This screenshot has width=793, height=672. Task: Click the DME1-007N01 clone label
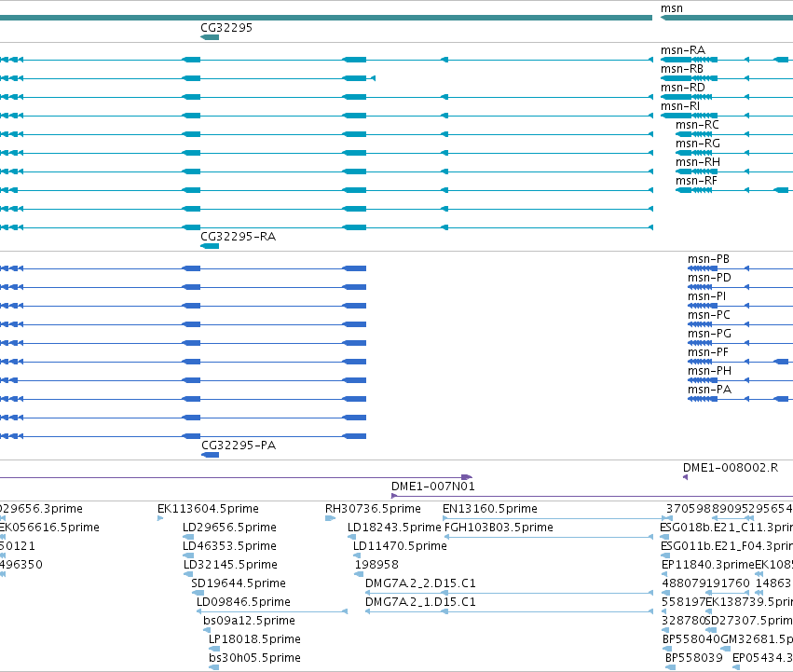tap(433, 487)
